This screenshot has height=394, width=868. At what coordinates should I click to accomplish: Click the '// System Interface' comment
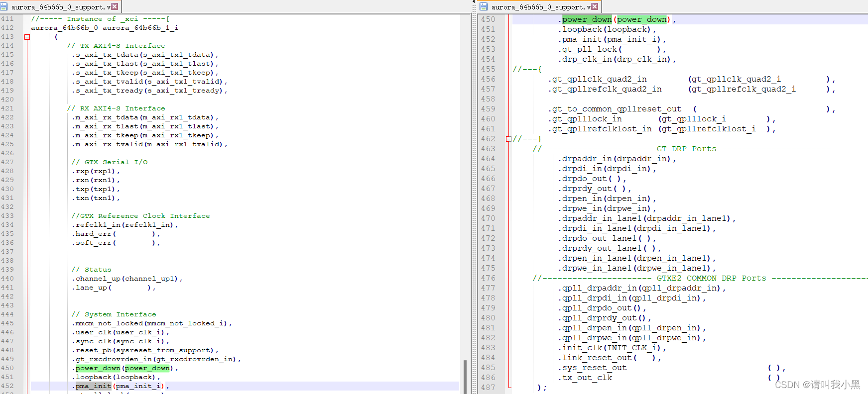(114, 314)
